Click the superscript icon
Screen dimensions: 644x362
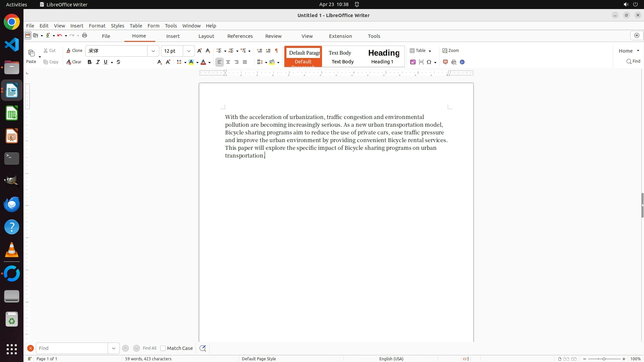[168, 62]
